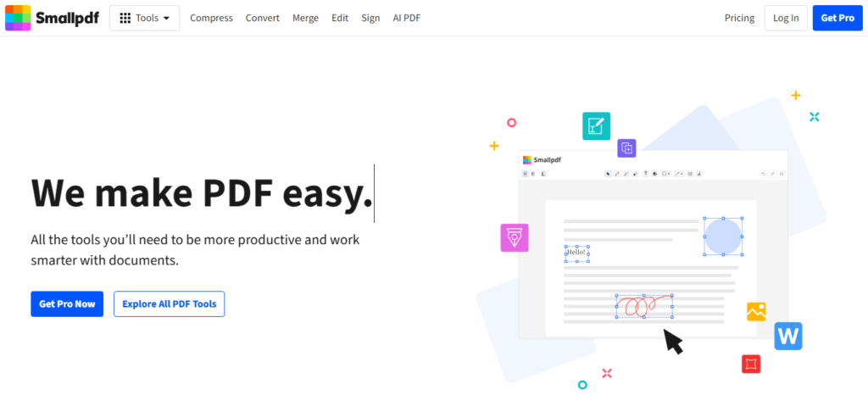Viewport: 868px width, 412px height.
Task: Visit the Pricing page link
Action: 739,18
